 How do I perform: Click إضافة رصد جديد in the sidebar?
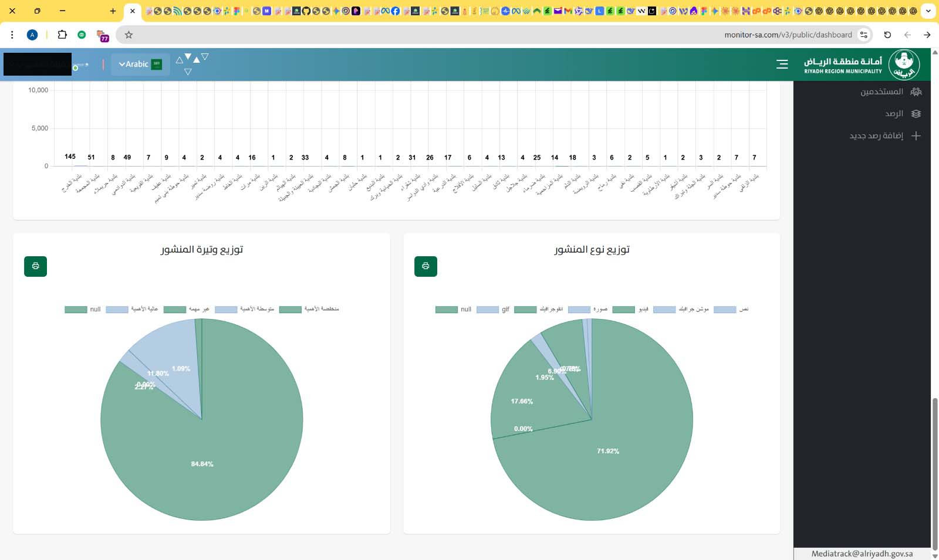click(884, 135)
